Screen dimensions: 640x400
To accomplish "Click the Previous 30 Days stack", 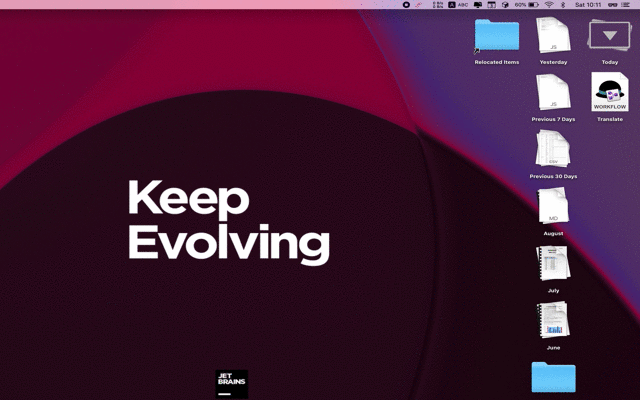I will pos(553,150).
